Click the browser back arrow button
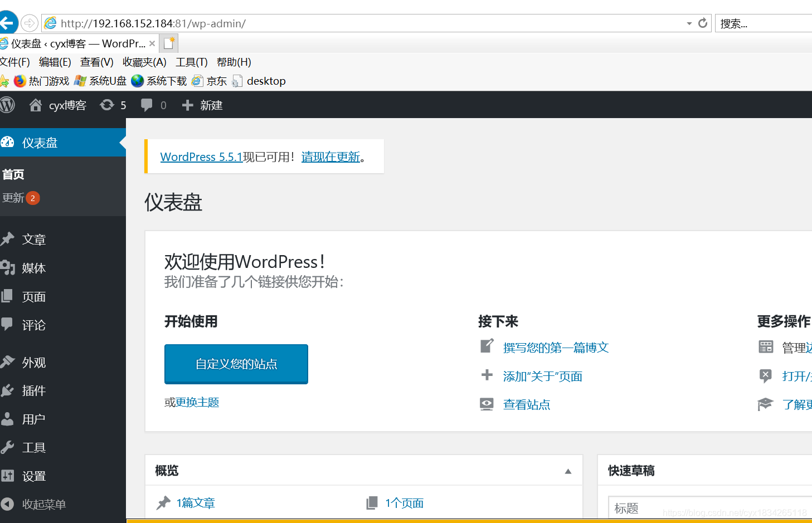The image size is (812, 523). tap(7, 23)
